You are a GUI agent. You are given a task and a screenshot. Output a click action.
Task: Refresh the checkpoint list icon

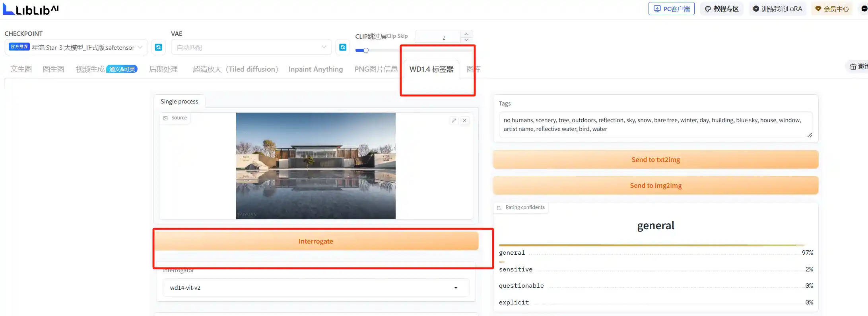(x=158, y=47)
